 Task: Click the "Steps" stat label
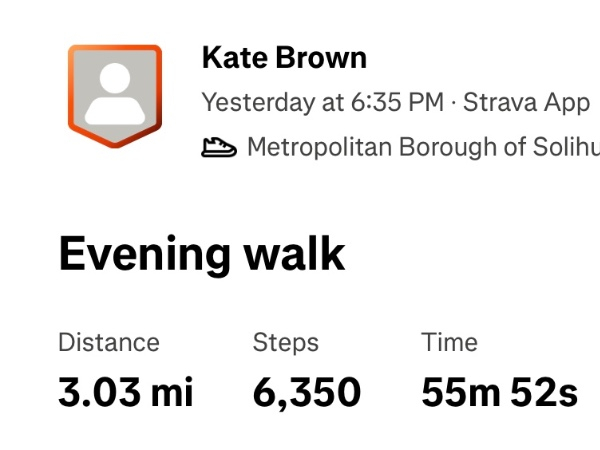click(285, 342)
